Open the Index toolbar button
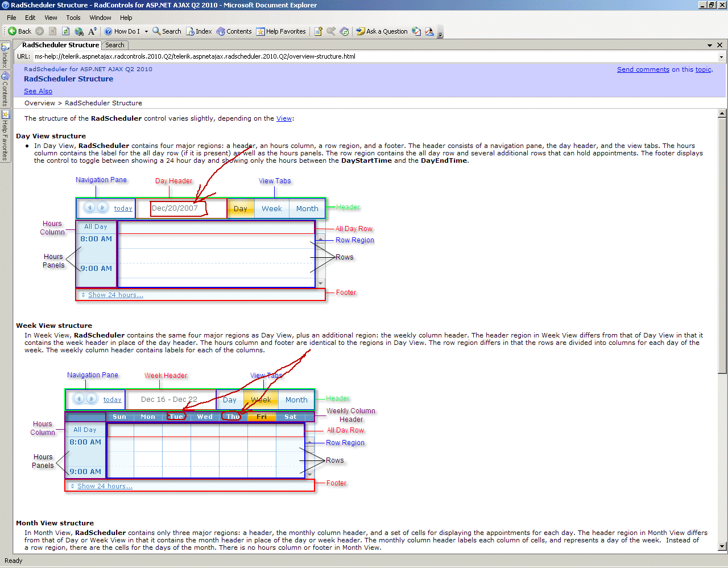This screenshot has width=728, height=568. [x=198, y=31]
